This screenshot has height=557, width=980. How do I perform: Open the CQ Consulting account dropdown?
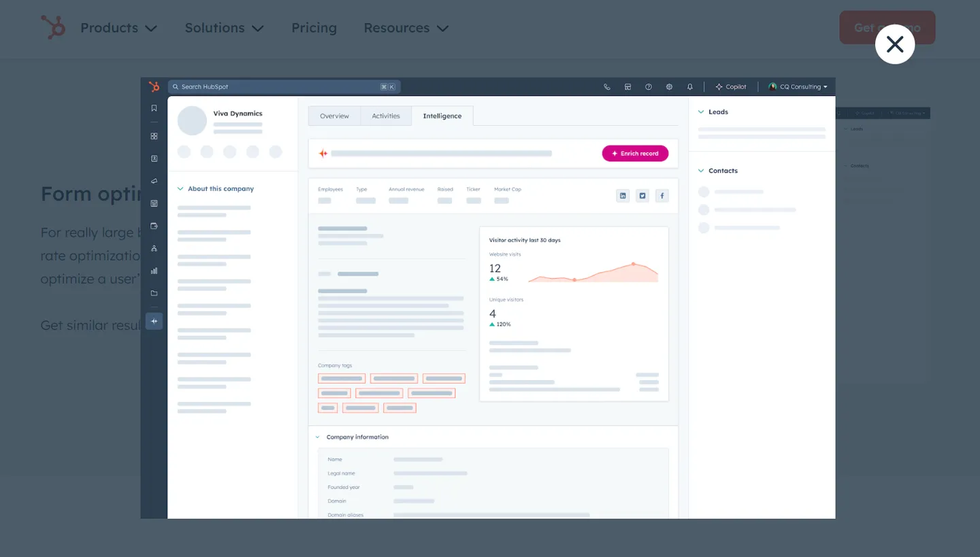(798, 86)
